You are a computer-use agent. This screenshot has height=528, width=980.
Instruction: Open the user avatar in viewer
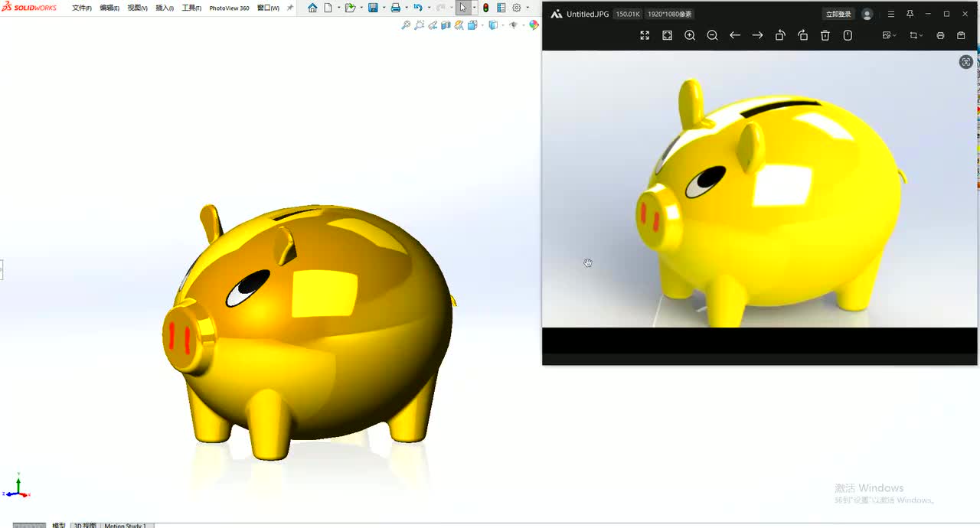[867, 14]
